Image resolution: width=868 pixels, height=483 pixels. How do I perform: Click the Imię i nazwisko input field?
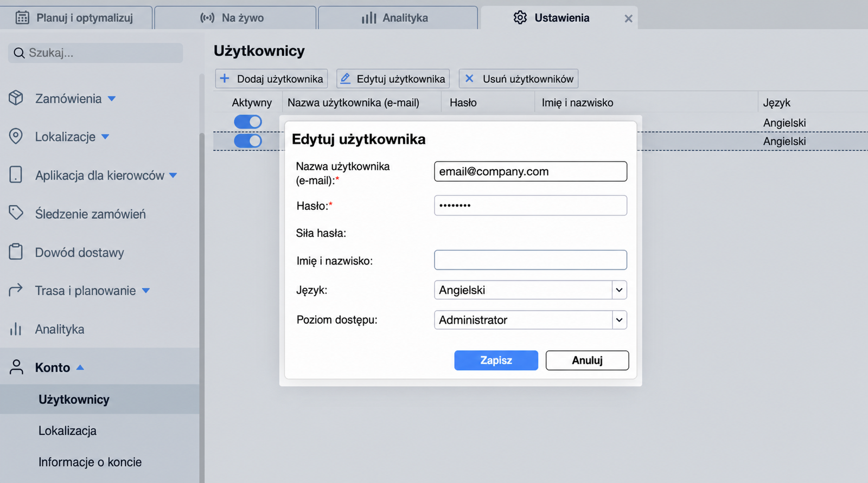531,260
